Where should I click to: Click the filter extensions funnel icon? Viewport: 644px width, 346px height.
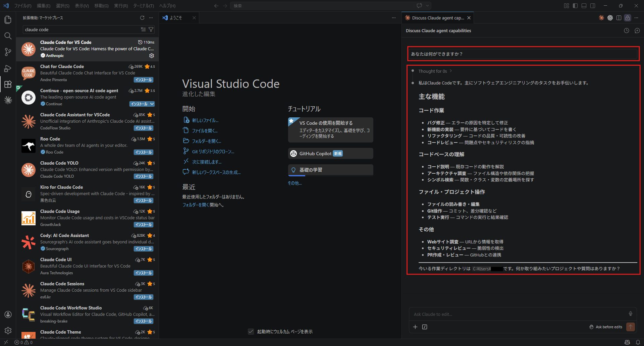tap(151, 30)
